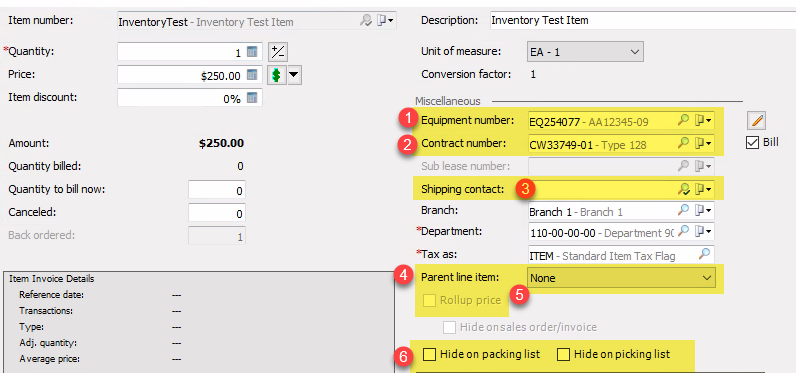Image resolution: width=796 pixels, height=373 pixels.
Task: Enable Hide on picking list checkbox
Action: [563, 354]
